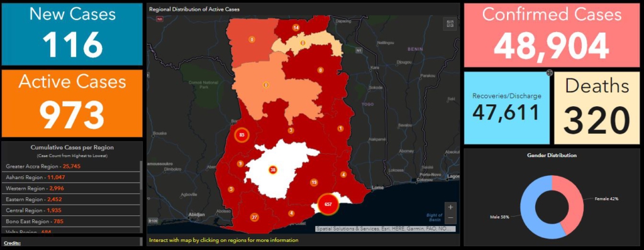This screenshot has height=250, width=644.
Task: Click the 85 active cases map marker
Action: click(x=242, y=134)
